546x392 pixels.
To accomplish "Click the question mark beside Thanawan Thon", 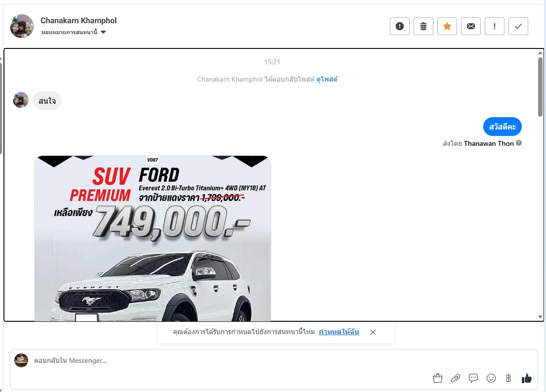I will tap(519, 143).
